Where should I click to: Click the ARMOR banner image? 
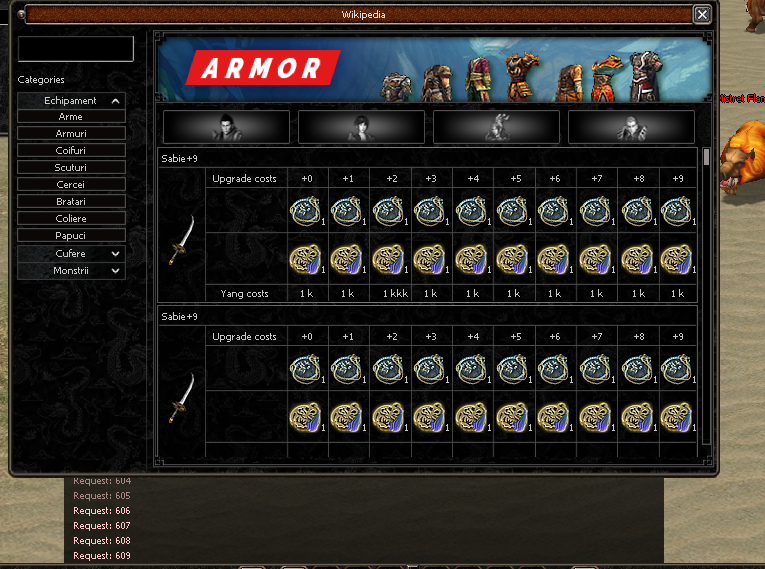tap(434, 69)
